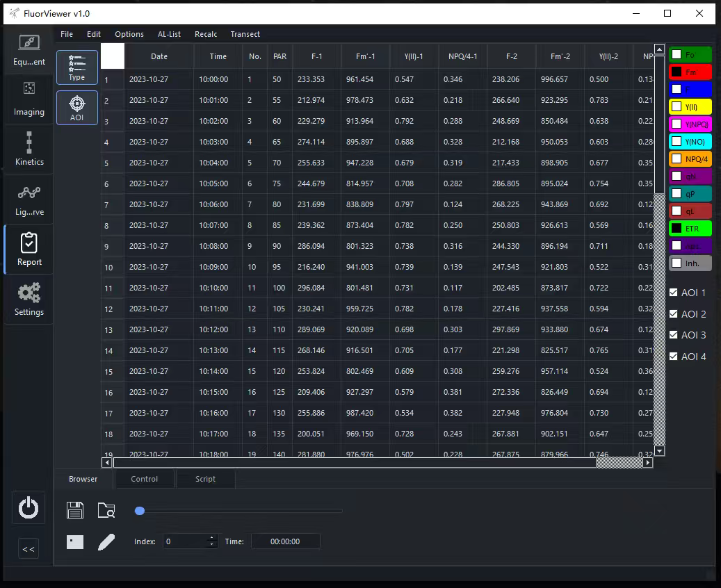Click the Type list icon button
The height and width of the screenshot is (588, 721).
76,67
